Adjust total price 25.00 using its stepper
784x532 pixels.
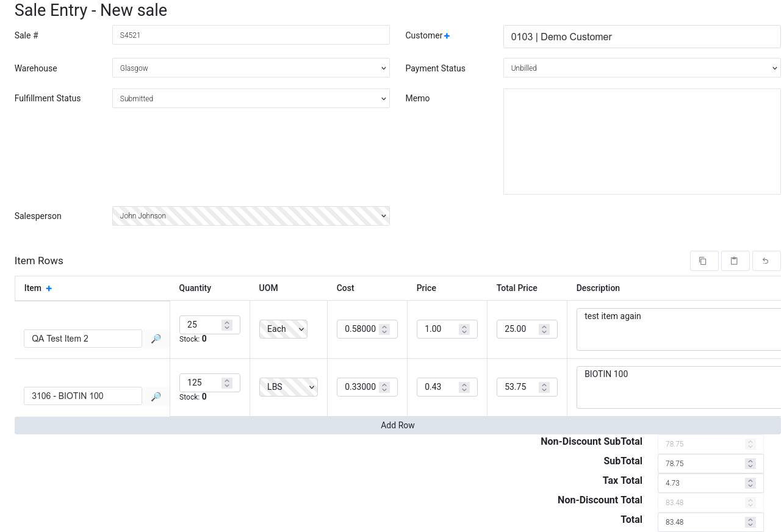coord(544,329)
